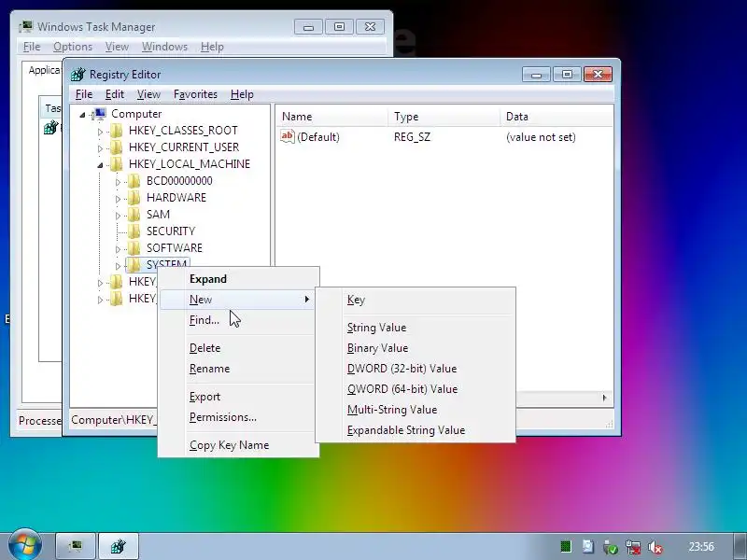Click the Windows Task Manager title bar icon
This screenshot has height=560, width=747.
25,27
